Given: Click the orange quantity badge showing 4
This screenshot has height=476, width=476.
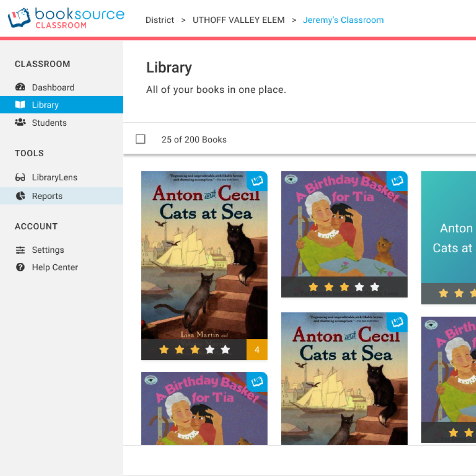Looking at the screenshot, I should point(257,349).
